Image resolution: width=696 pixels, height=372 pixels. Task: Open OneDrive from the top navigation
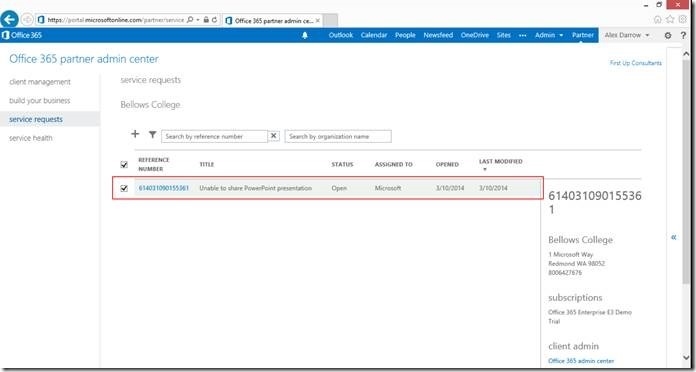(x=475, y=35)
